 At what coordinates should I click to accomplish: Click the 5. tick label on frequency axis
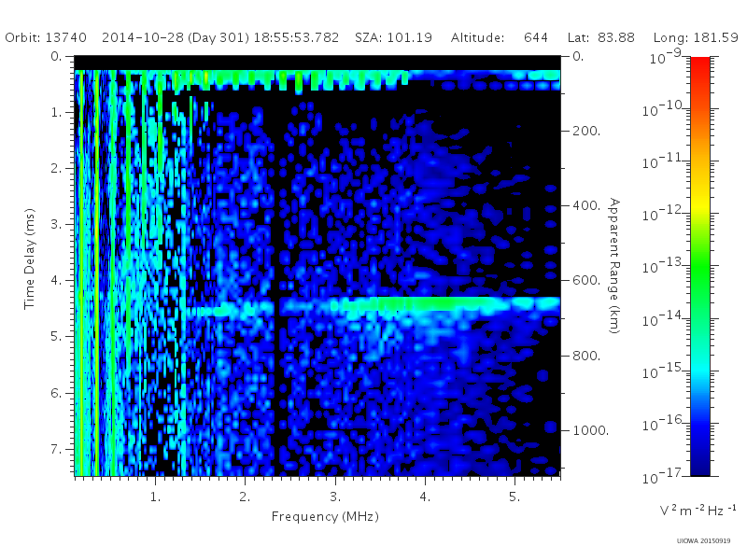coord(514,497)
